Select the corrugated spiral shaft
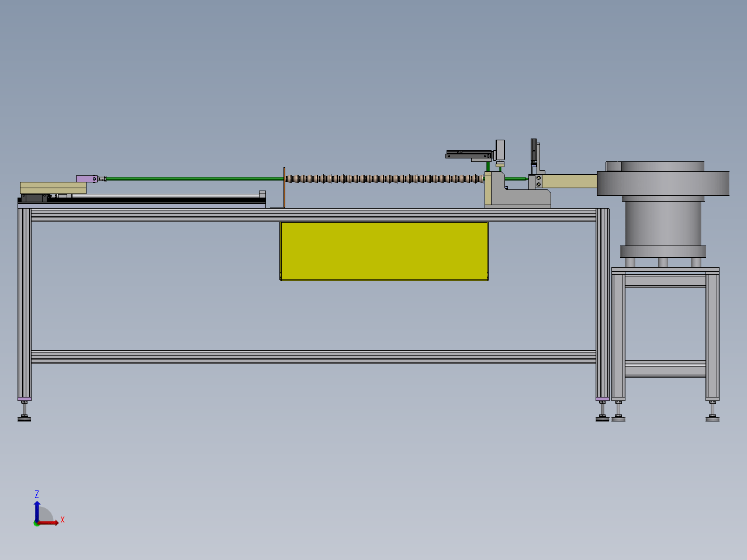 click(x=385, y=178)
